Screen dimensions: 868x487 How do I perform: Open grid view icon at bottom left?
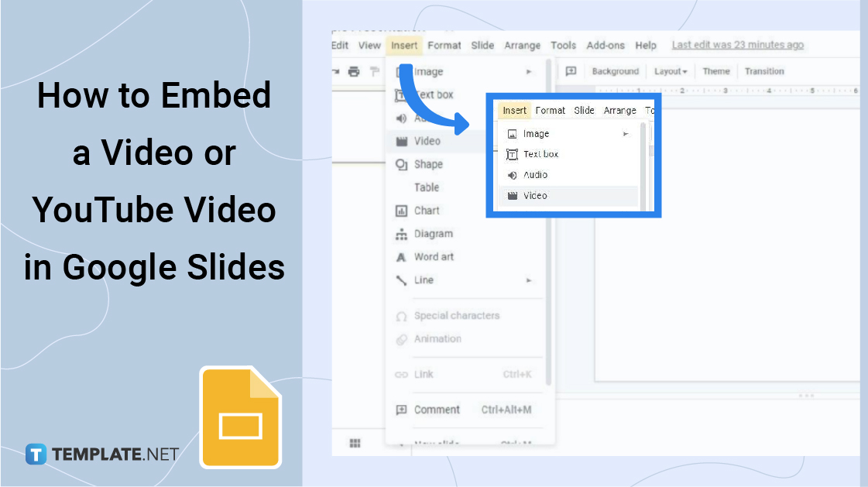[355, 443]
